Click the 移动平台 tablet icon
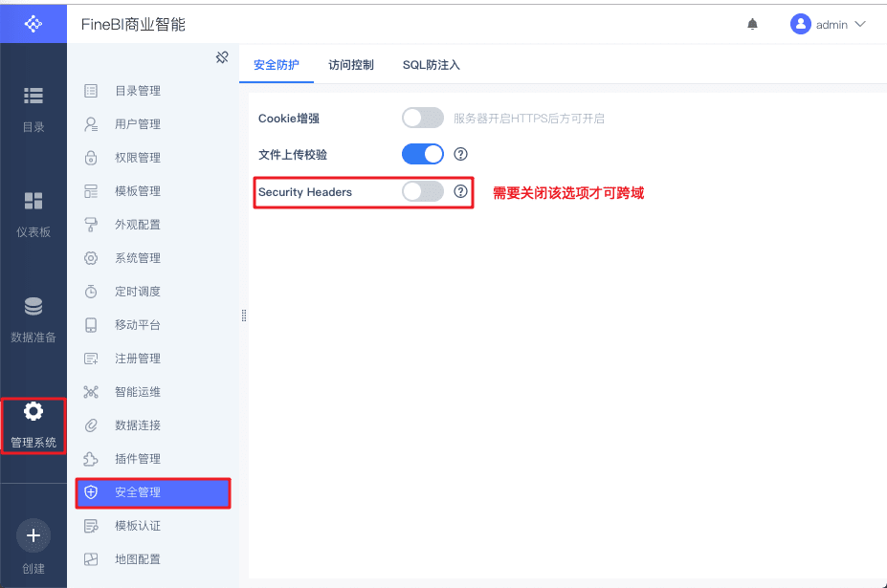The height and width of the screenshot is (588, 887). 91,324
